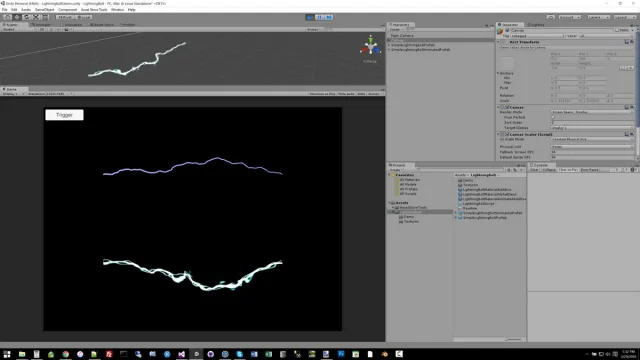
Task: Open the Assets menu
Action: (x=26, y=9)
